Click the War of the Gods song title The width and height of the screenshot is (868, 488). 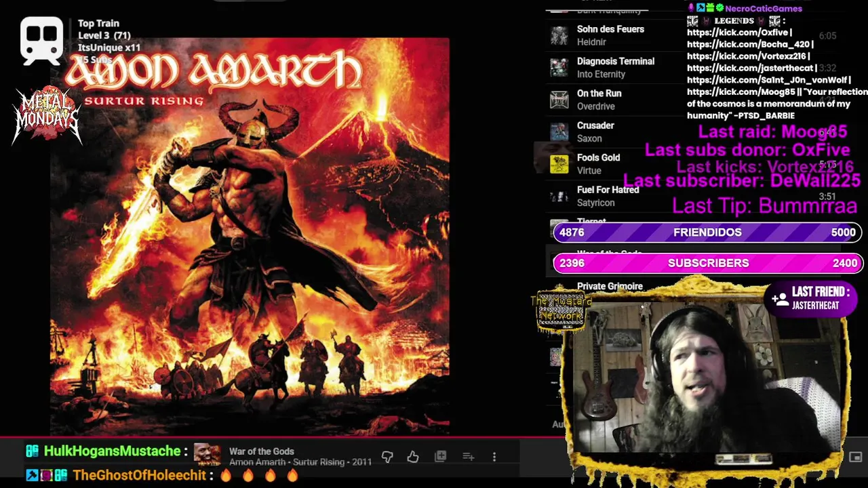point(261,451)
